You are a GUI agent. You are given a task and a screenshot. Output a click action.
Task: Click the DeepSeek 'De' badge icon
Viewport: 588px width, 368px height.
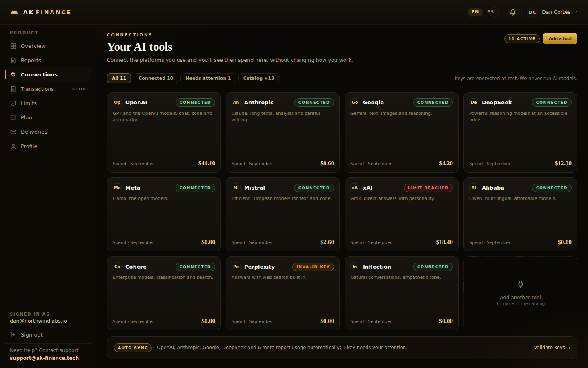tap(474, 103)
